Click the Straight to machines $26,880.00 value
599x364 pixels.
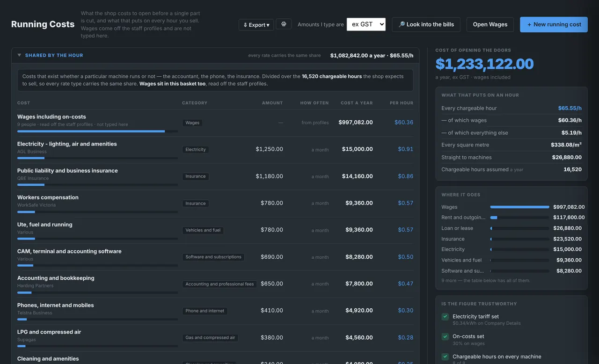click(566, 157)
